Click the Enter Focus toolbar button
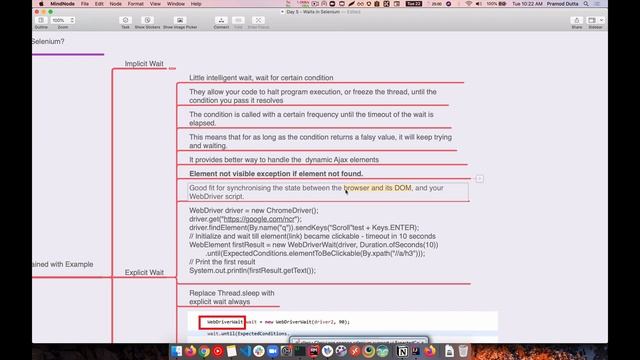This screenshot has height=360, width=640. coord(258,20)
